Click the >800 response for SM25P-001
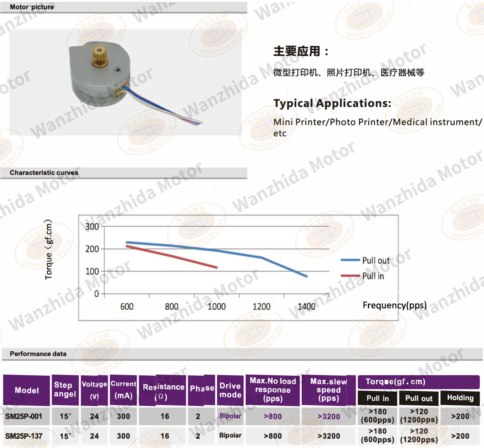The image size is (484, 448). 273,416
